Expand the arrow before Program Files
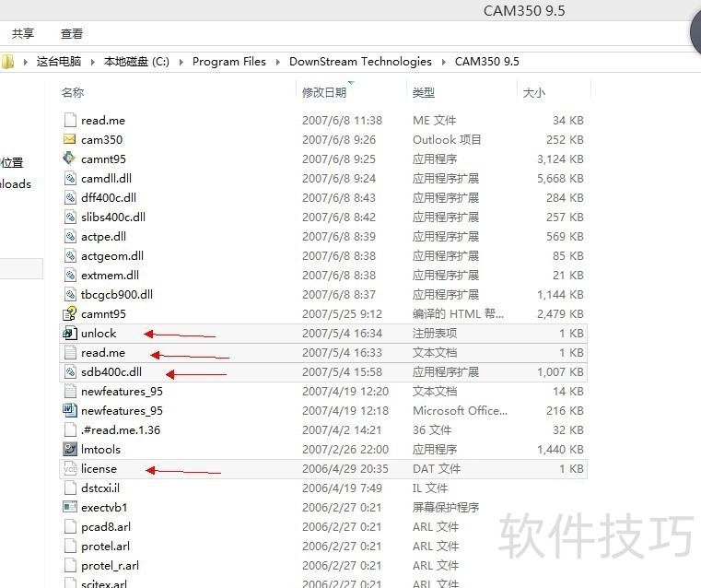Image resolution: width=701 pixels, height=588 pixels. (x=181, y=62)
